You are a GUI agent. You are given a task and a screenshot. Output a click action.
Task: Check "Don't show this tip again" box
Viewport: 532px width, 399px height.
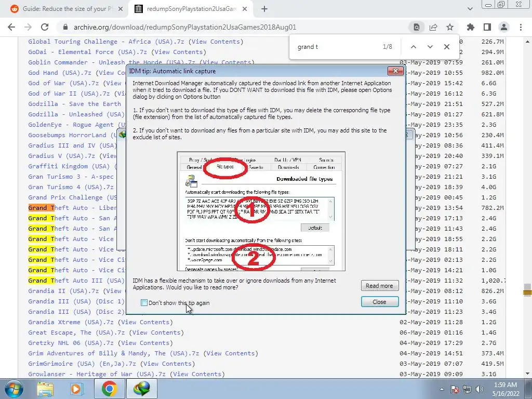point(144,303)
